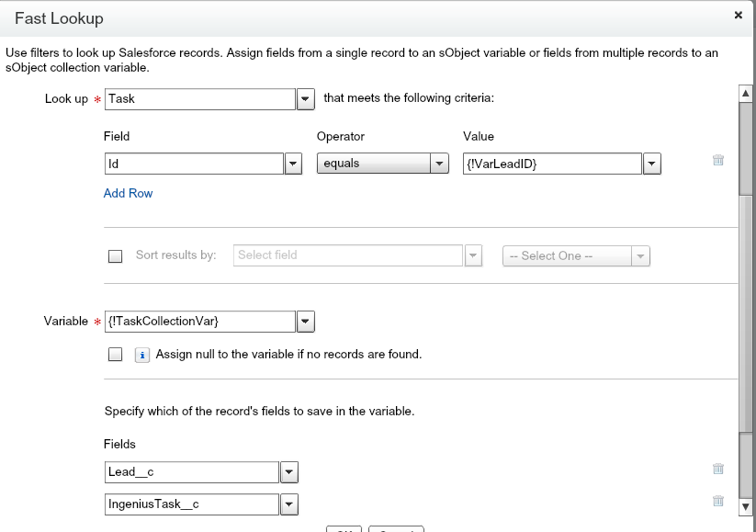Click the Add Row link
Screen dimensions: 756x532
coord(129,194)
